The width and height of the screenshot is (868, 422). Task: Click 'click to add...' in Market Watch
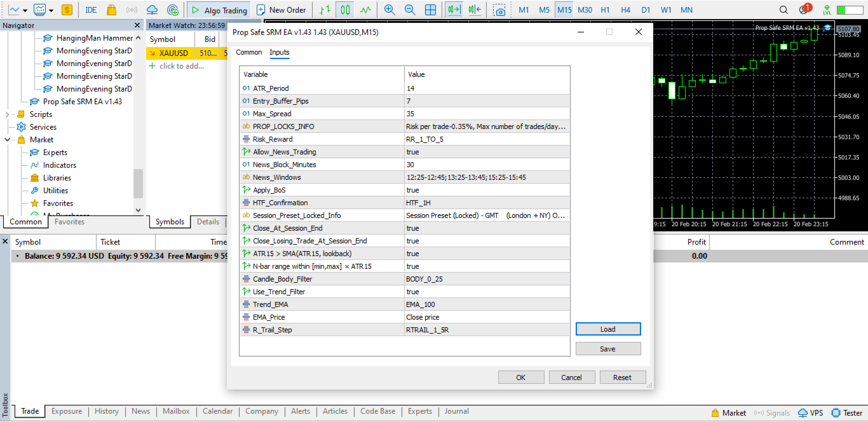coord(182,66)
